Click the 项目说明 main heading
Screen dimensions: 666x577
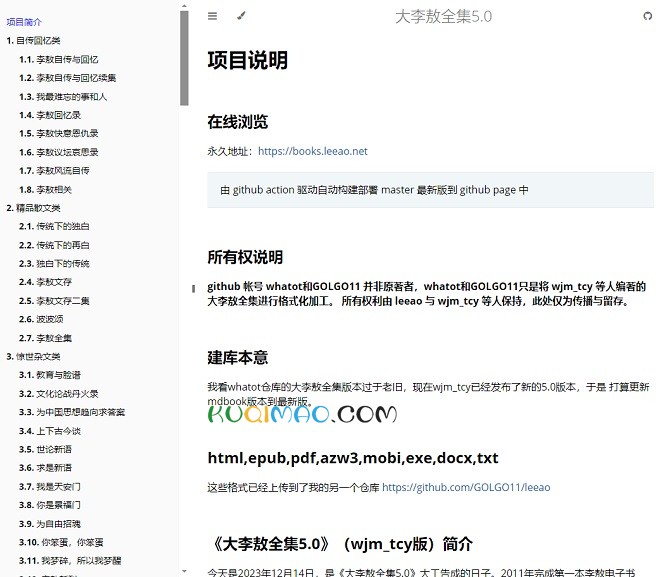248,60
